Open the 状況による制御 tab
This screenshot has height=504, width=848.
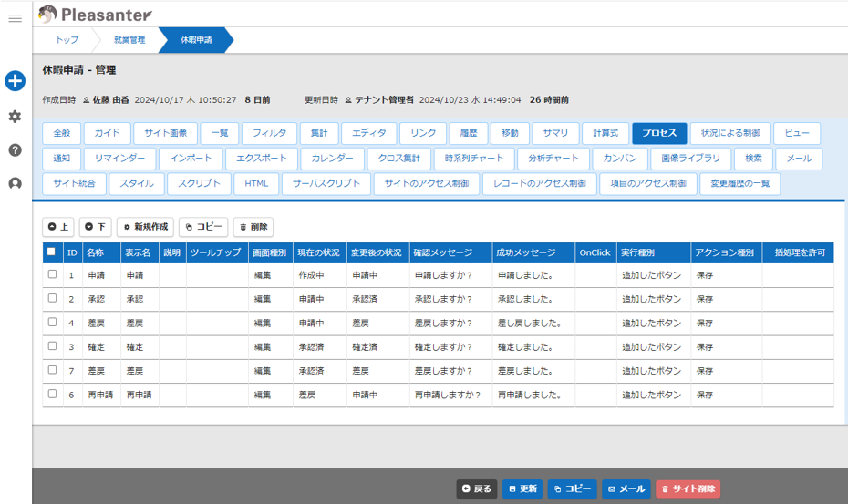point(729,133)
